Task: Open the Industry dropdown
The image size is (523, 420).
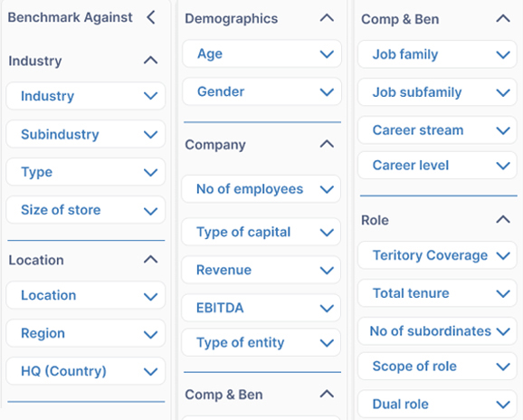Action: (86, 96)
